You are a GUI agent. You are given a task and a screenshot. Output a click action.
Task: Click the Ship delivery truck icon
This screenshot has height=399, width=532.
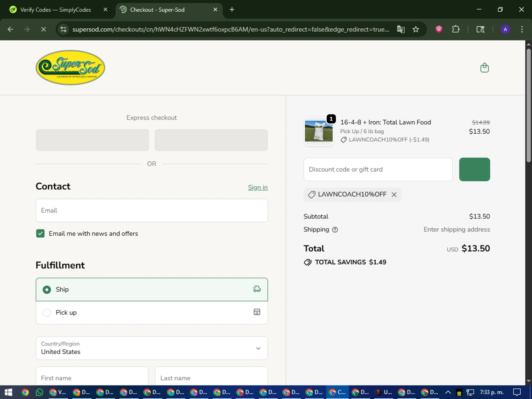tap(257, 289)
